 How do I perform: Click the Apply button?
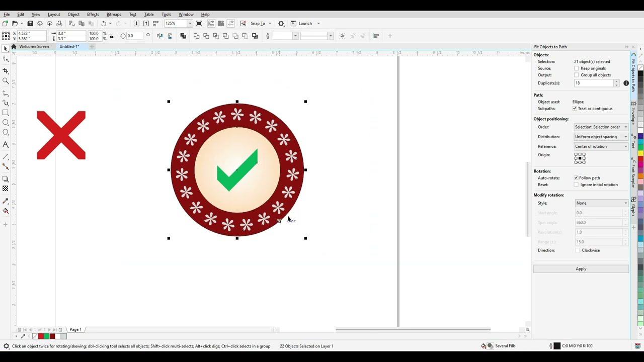click(581, 269)
